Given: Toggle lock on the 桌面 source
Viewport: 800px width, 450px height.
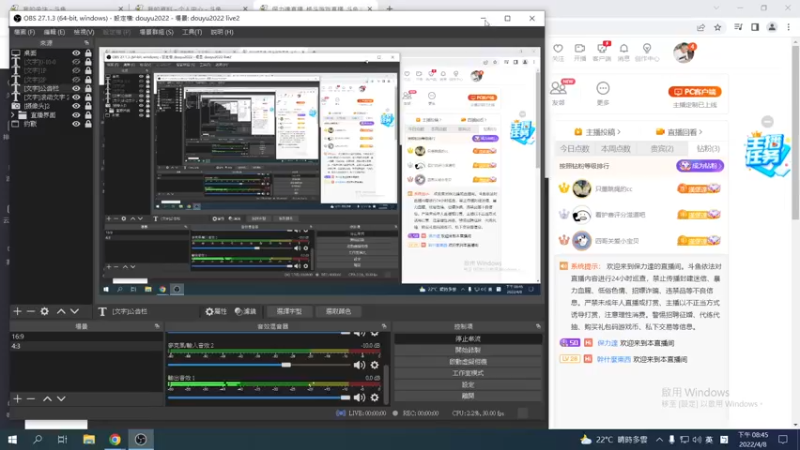Looking at the screenshot, I should point(88,53).
